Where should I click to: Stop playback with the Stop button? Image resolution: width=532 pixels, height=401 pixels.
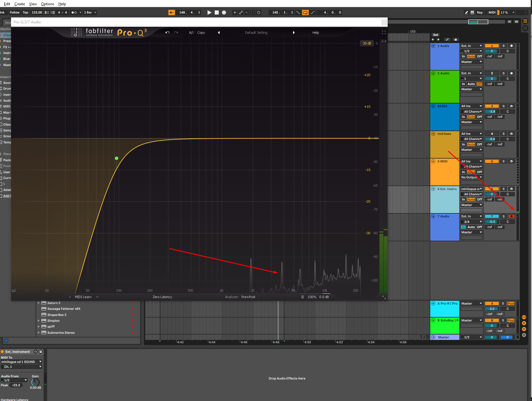(x=217, y=13)
